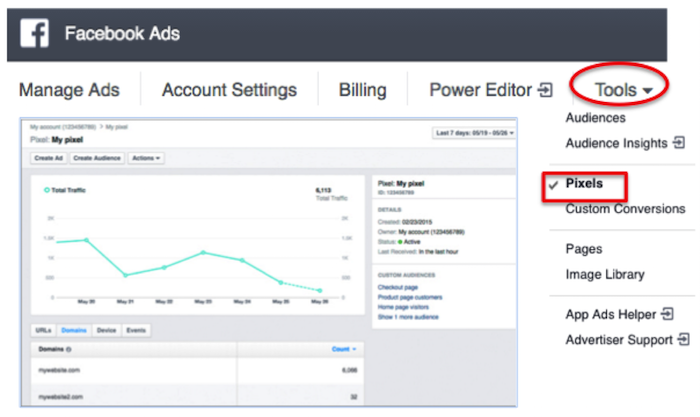Click the May 20 data point on chart

pyautogui.click(x=86, y=240)
